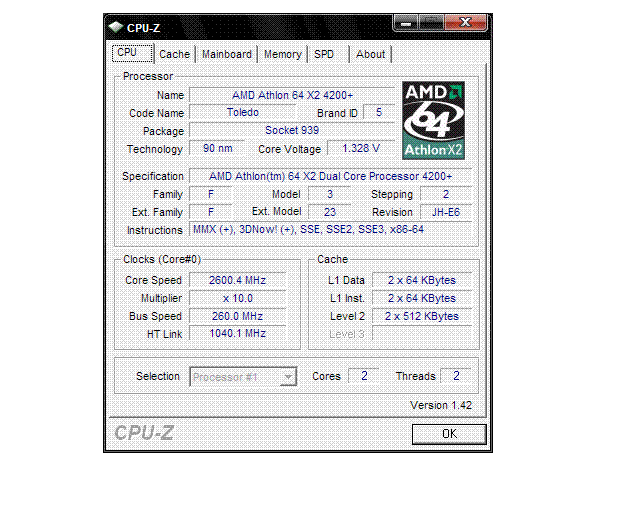The height and width of the screenshot is (512, 640).
Task: Switch to the Cache tab
Action: tap(175, 54)
